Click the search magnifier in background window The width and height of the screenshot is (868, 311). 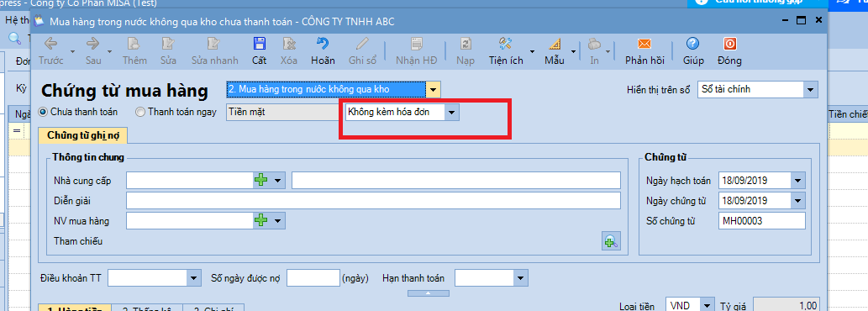pyautogui.click(x=15, y=39)
